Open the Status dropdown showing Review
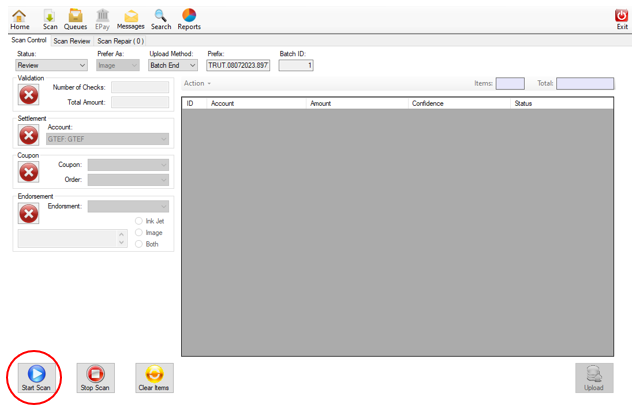 [52, 65]
